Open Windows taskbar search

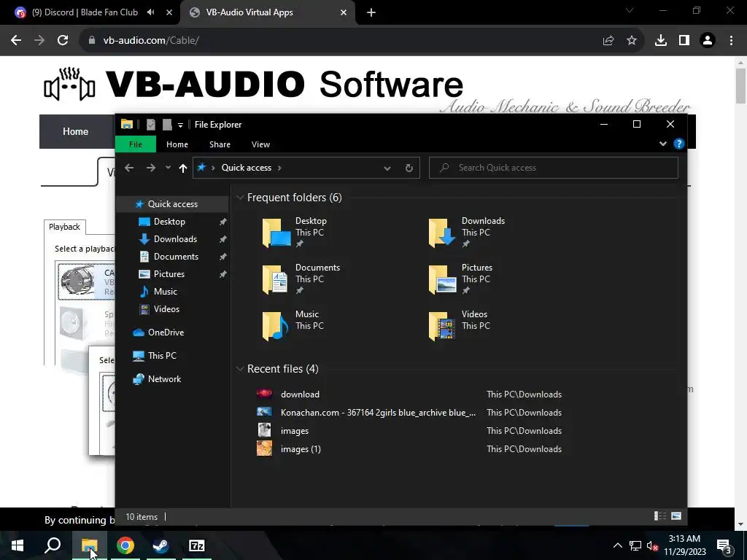pos(53,545)
